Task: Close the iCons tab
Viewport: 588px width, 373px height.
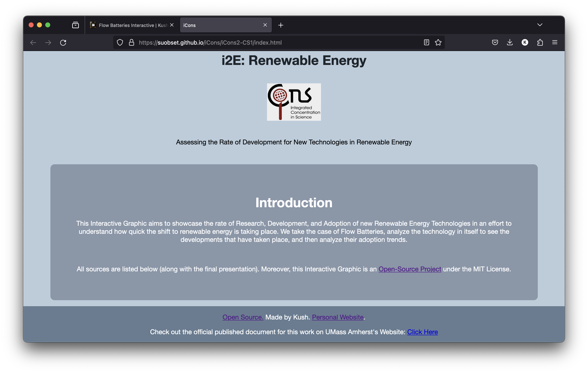Action: pyautogui.click(x=265, y=25)
